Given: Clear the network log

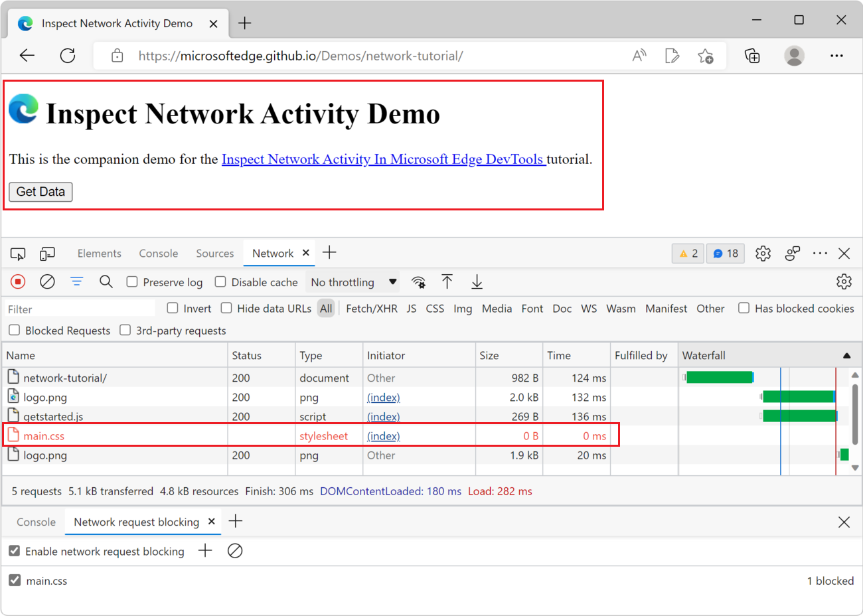Looking at the screenshot, I should [x=47, y=282].
